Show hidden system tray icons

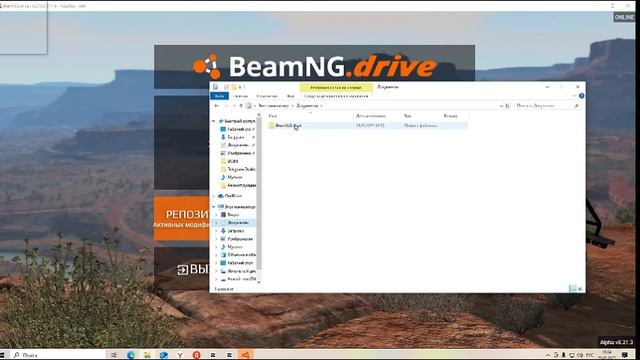[x=548, y=355]
